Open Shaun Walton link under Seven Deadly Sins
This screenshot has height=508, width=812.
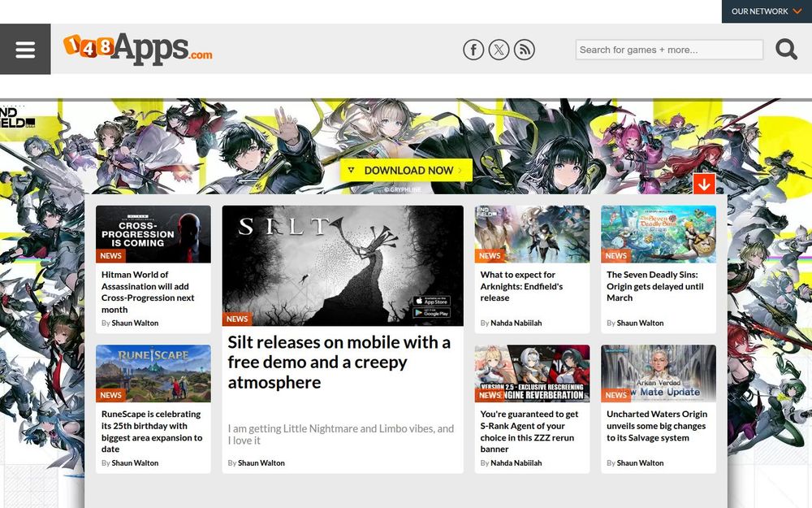[640, 323]
